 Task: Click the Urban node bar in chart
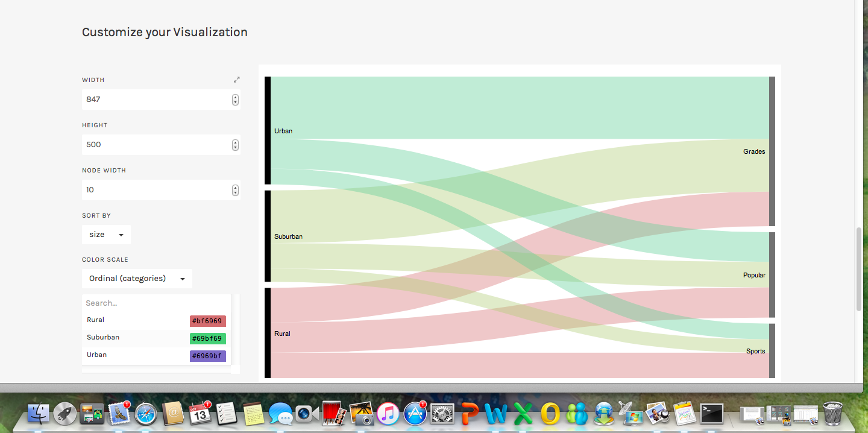268,130
